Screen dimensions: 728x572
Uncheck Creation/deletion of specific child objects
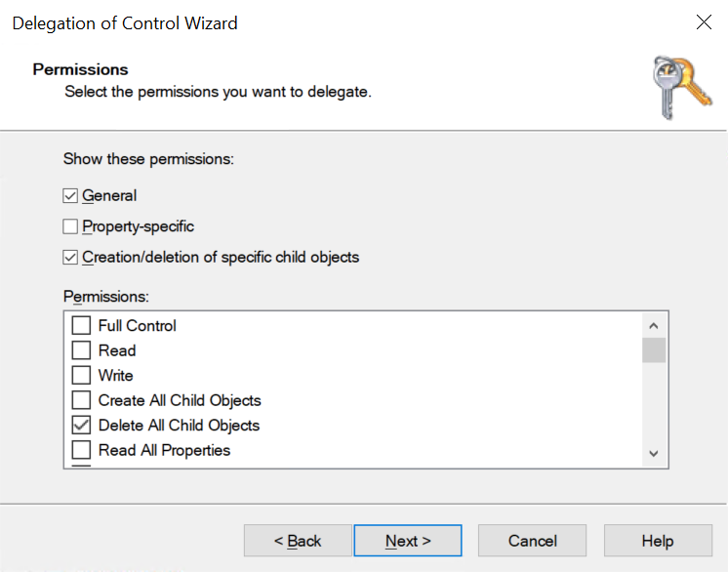(x=70, y=258)
